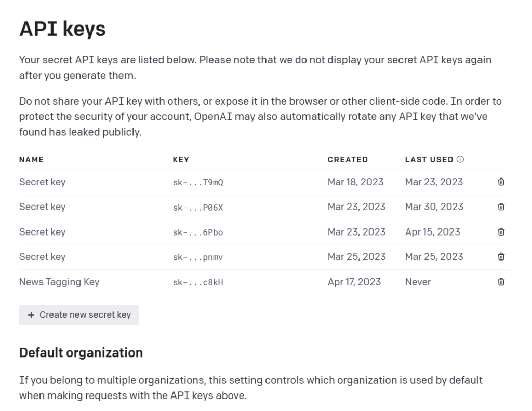This screenshot has height=411, width=532.
Task: Delete the key ending in P06X
Action: (500, 207)
